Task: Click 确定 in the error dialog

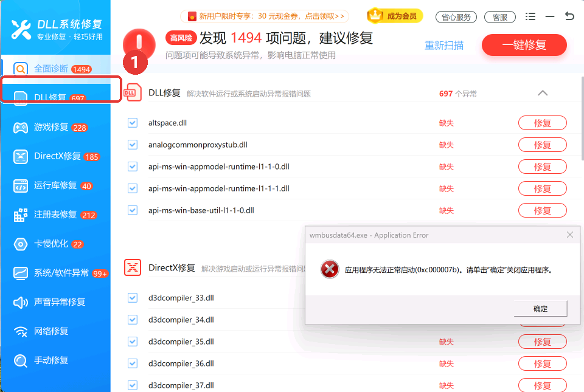Action: (x=540, y=309)
